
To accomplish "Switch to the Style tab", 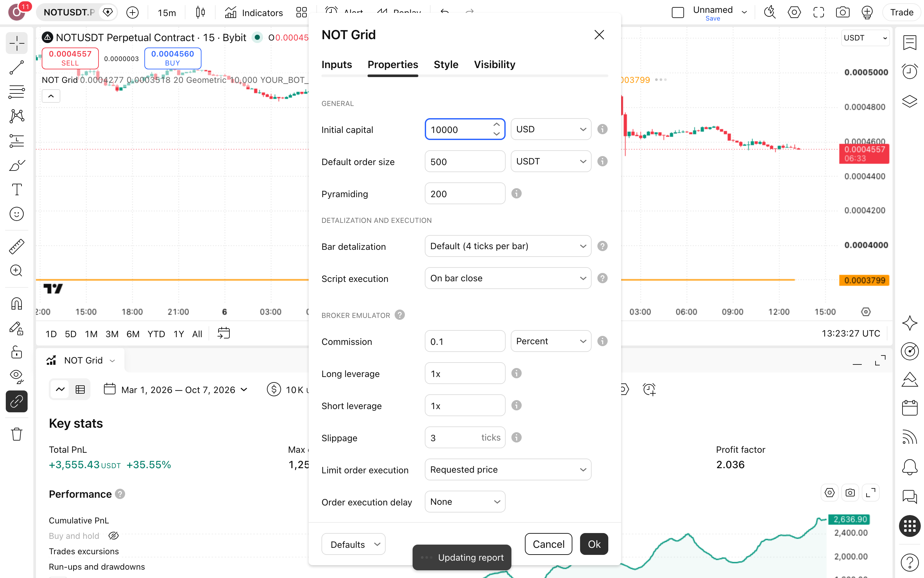I will point(446,65).
